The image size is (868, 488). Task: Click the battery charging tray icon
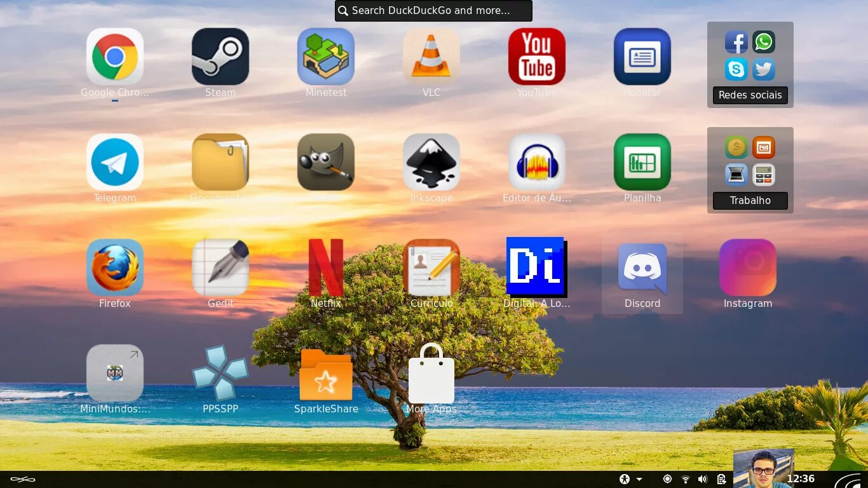point(721,479)
